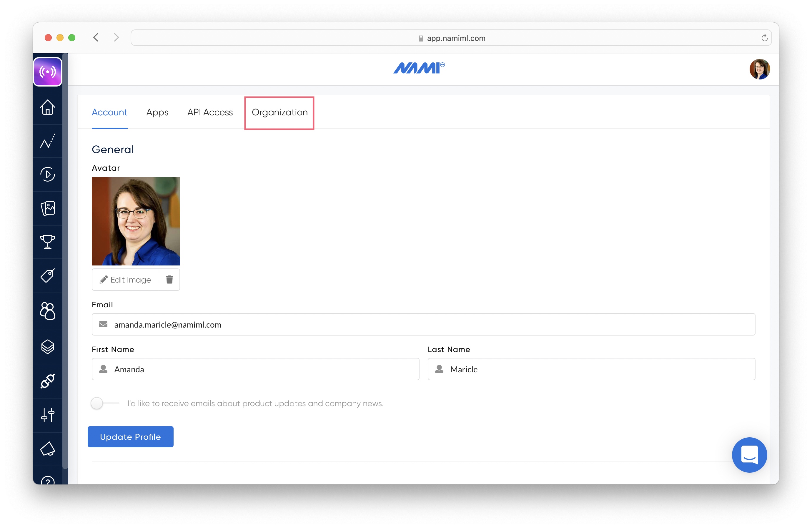Open the sliders settings sidebar icon
The height and width of the screenshot is (528, 812).
tap(47, 415)
